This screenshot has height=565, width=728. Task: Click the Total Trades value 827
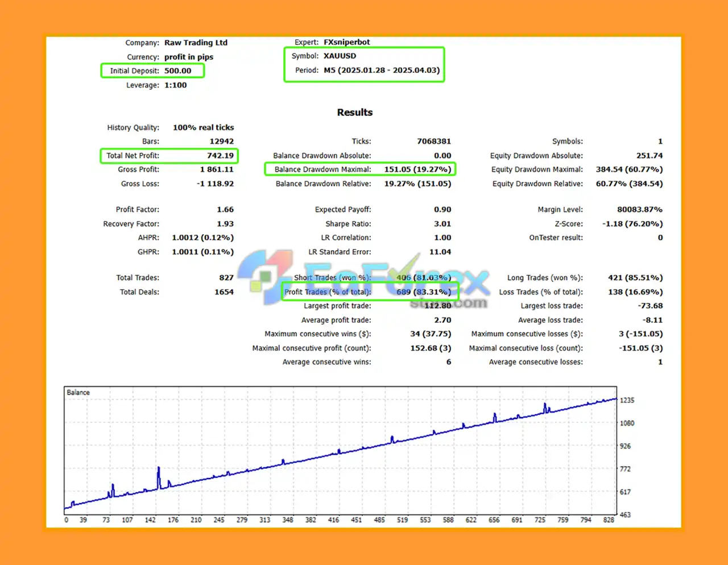[x=226, y=278]
